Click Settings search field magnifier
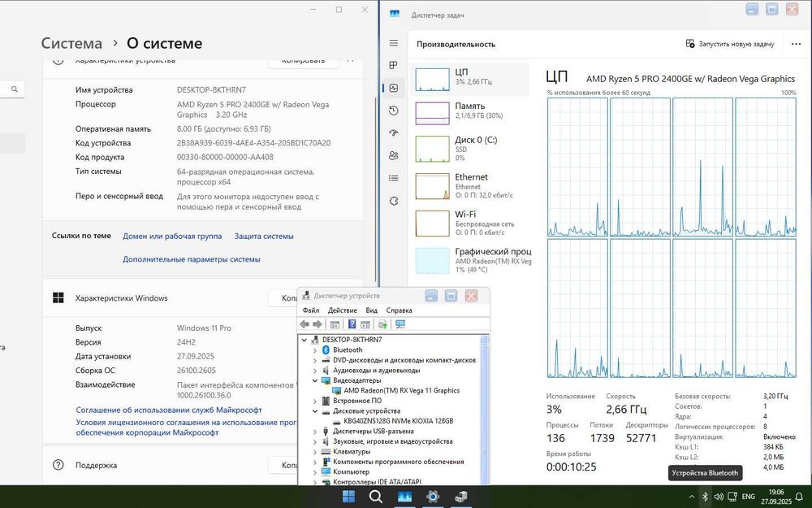The image size is (812, 508). 15,89
